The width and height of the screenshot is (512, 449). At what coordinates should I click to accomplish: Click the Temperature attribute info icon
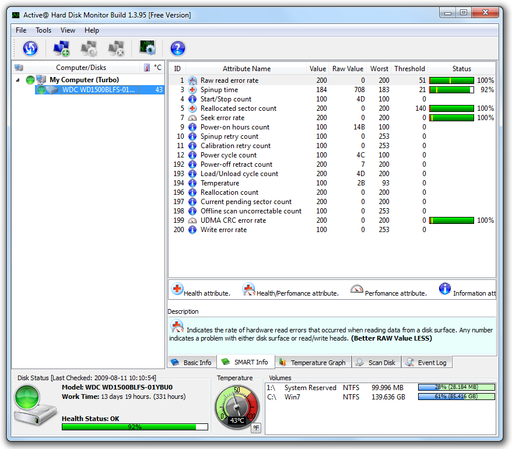tap(192, 183)
